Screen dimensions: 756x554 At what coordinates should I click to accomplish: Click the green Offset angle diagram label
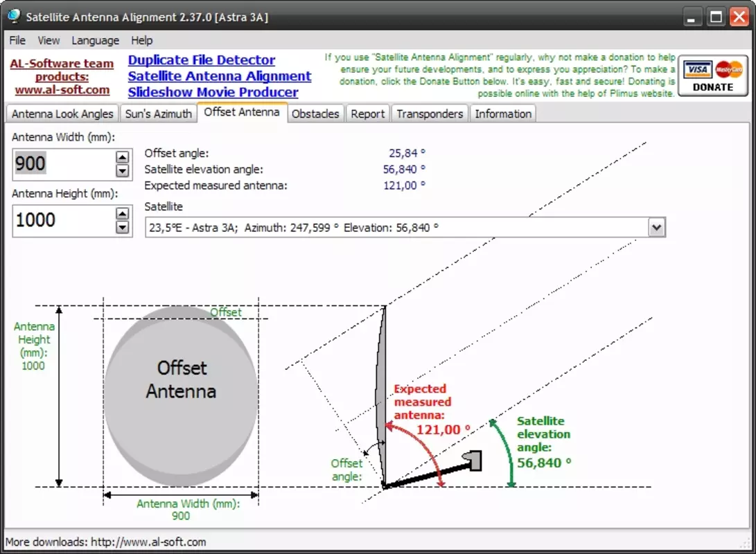tap(346, 470)
